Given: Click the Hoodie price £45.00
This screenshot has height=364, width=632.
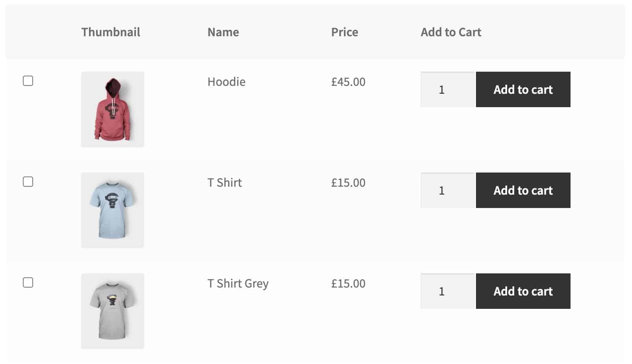Looking at the screenshot, I should pos(348,82).
